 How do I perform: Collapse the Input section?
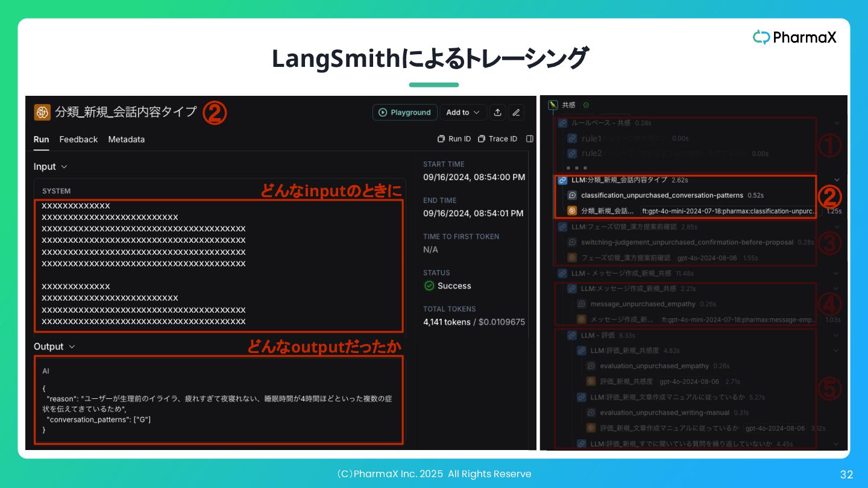51,167
